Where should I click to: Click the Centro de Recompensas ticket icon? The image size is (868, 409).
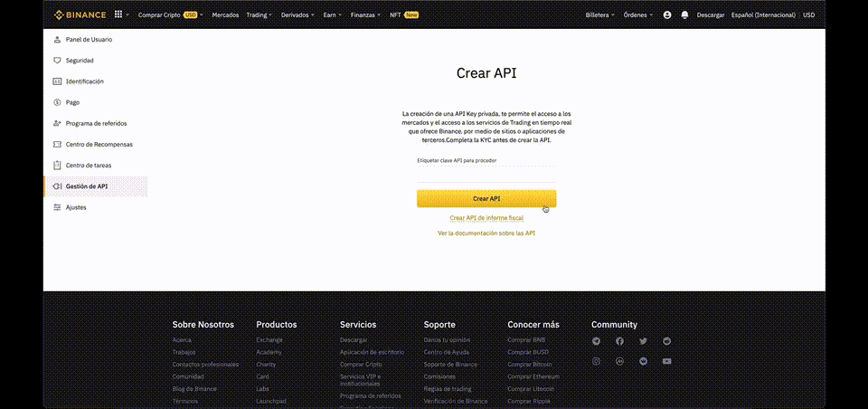57,144
